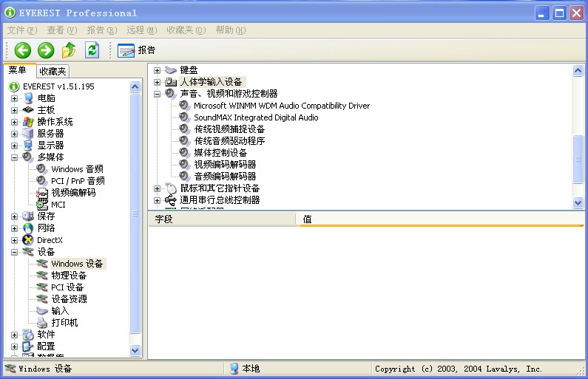Go up one level with the Up icon
The width and height of the screenshot is (588, 379).
[69, 50]
